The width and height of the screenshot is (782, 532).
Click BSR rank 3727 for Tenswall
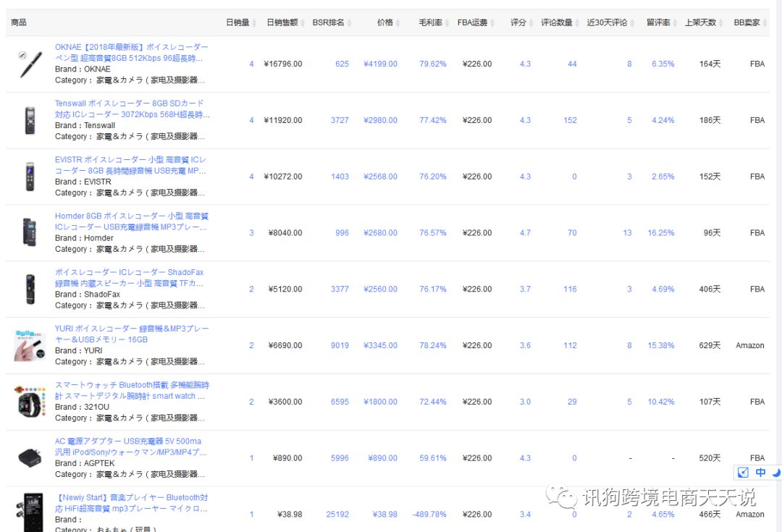pyautogui.click(x=340, y=120)
